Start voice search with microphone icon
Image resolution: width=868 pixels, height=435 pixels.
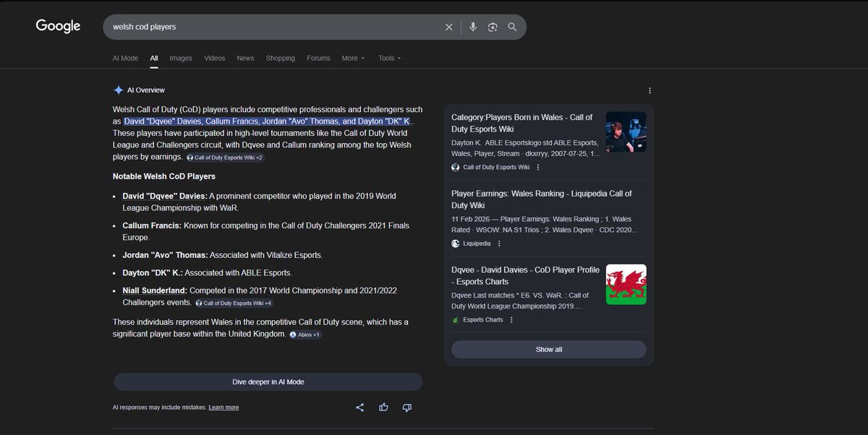click(472, 27)
